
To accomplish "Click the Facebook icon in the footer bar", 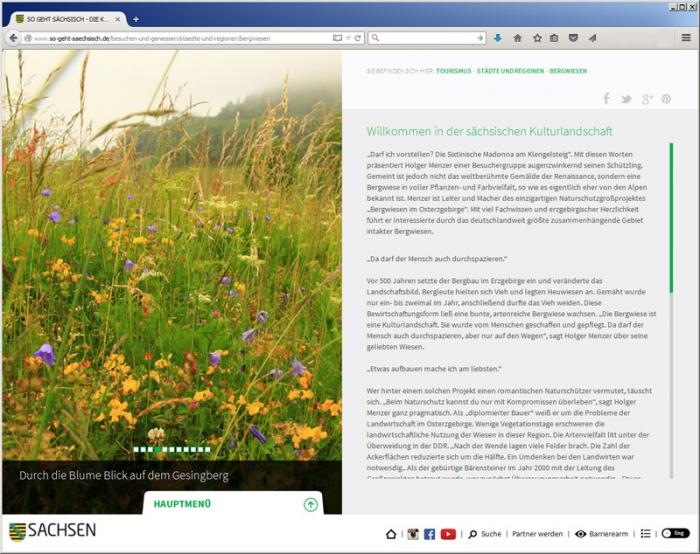I will pos(430,534).
